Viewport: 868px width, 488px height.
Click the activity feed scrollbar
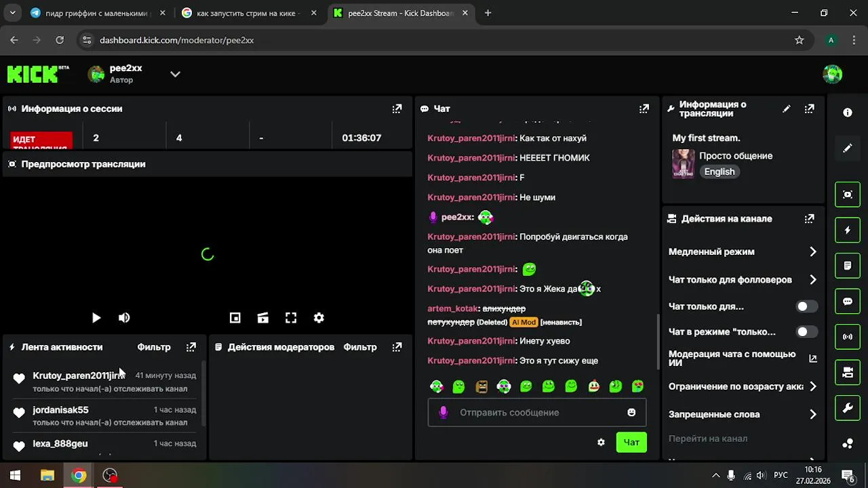[x=203, y=392]
